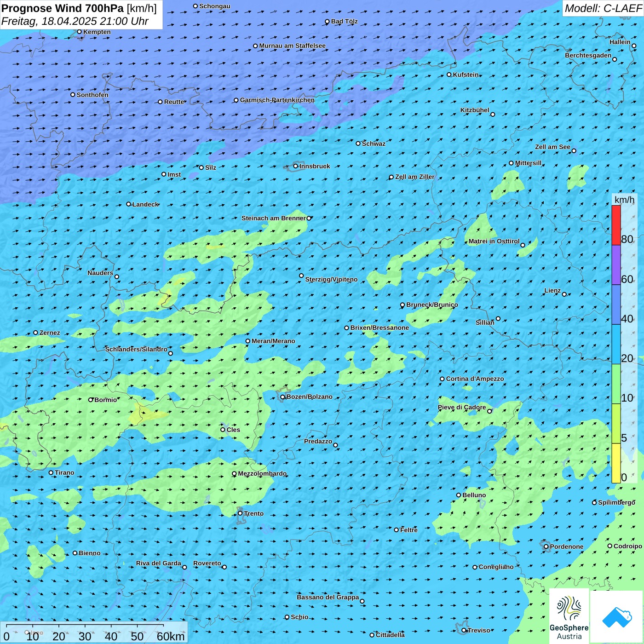Screen dimensions: 644x644
Task: Click the Schongau label
Action: (x=214, y=6)
